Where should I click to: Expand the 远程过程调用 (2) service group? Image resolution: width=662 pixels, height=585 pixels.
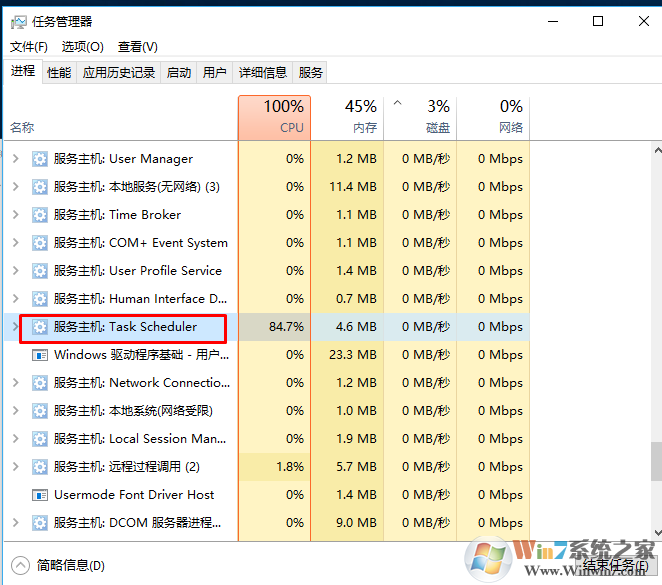pyautogui.click(x=15, y=467)
